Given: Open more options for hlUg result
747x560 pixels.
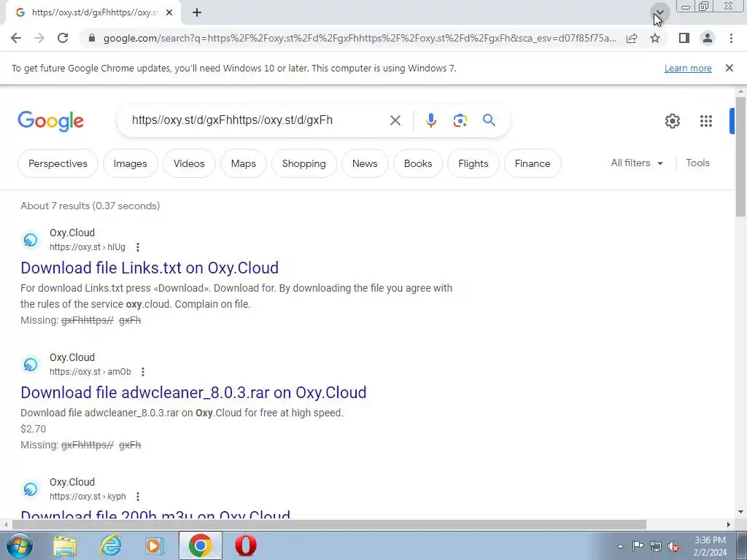Looking at the screenshot, I should pos(138,247).
